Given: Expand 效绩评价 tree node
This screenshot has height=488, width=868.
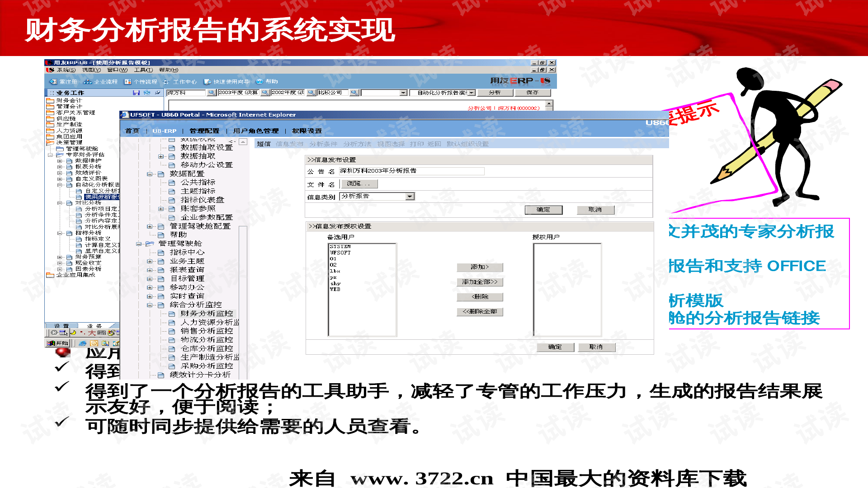Looking at the screenshot, I should tap(60, 173).
